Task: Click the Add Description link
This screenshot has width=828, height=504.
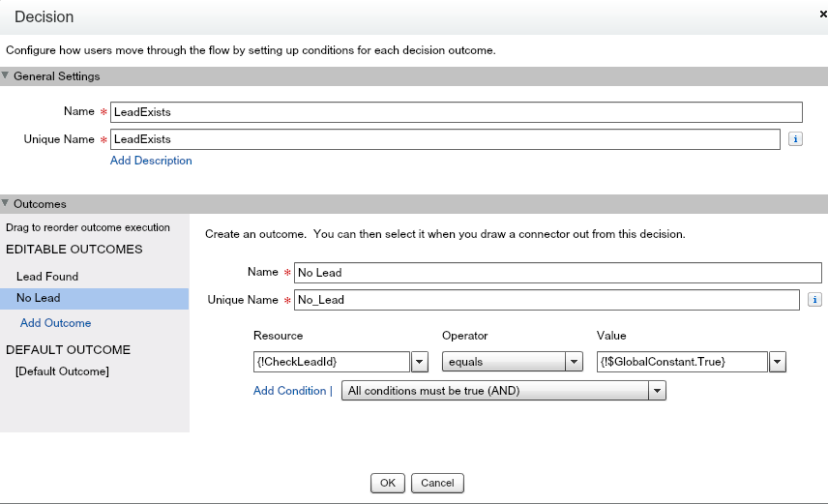Action: point(151,161)
